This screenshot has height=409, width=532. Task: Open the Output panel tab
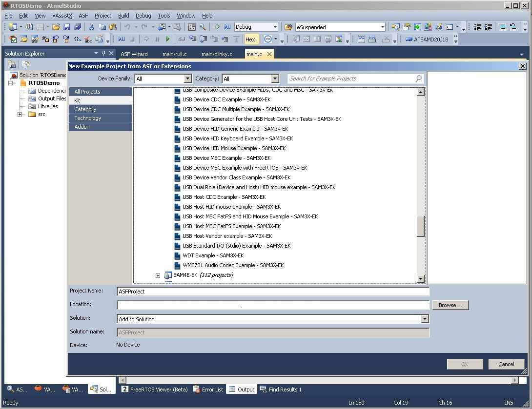[x=242, y=390]
